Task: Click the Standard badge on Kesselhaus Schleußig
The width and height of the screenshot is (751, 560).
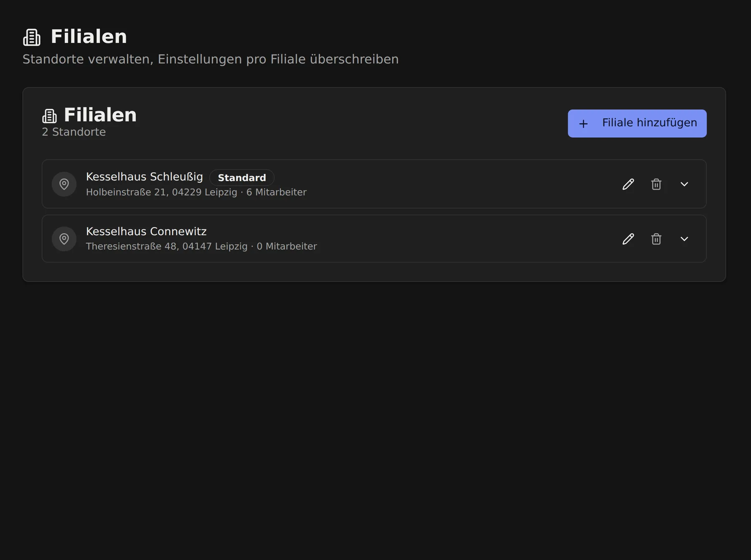Action: coord(242,178)
